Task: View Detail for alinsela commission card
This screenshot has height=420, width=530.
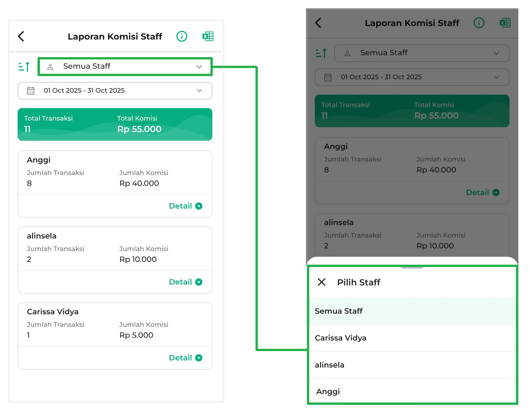Action: point(185,282)
